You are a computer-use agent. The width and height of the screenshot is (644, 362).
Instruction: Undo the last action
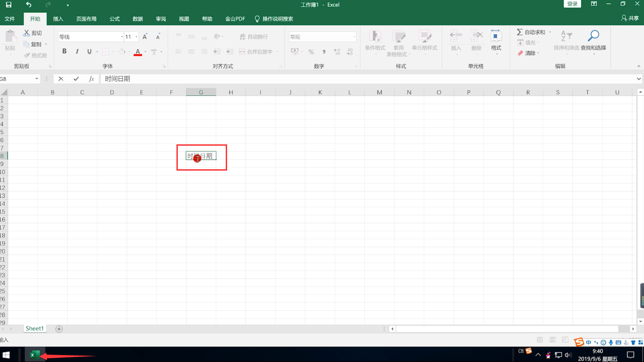29,5
